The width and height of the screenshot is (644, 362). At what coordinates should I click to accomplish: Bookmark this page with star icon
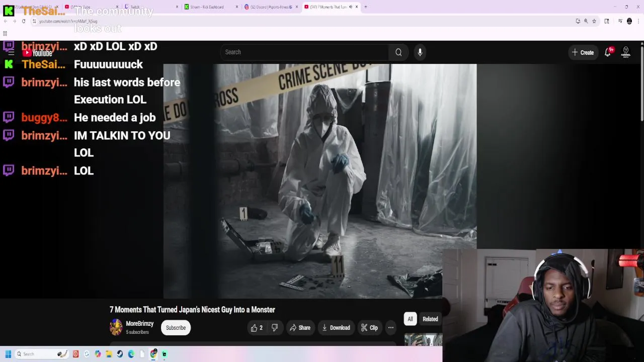click(x=594, y=21)
